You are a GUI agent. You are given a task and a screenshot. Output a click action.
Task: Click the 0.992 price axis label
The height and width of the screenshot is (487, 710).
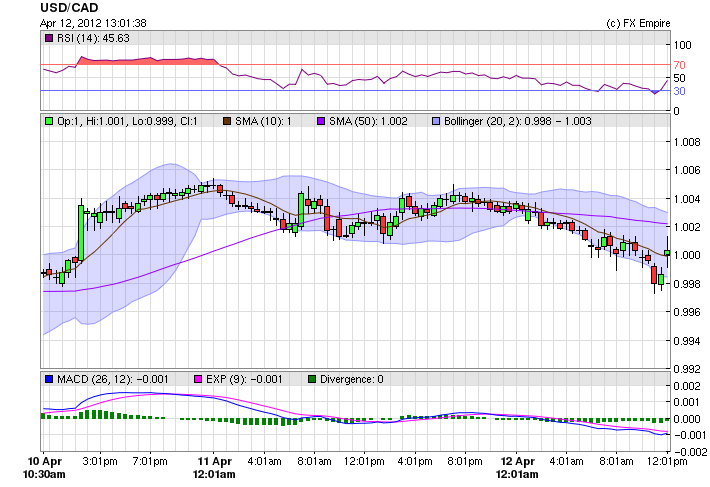687,369
